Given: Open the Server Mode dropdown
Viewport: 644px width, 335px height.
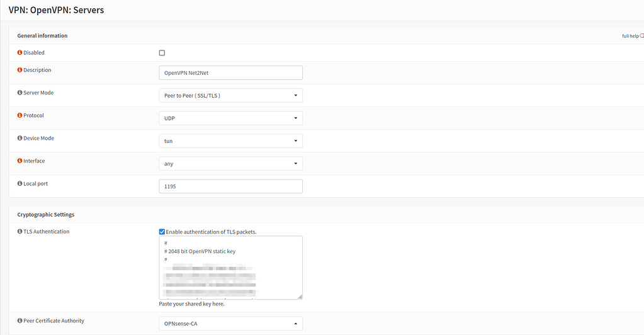Looking at the screenshot, I should coord(230,96).
